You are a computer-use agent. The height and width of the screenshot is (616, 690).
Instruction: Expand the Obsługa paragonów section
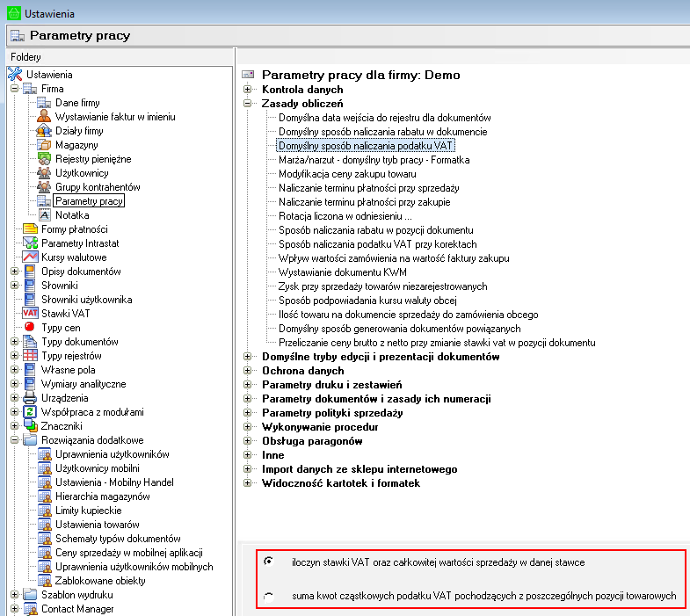(x=248, y=441)
